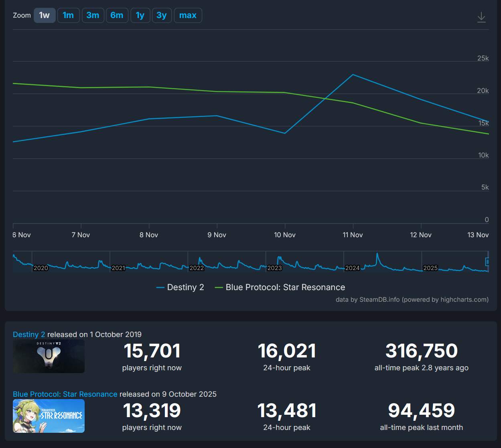Open the Blue Protocol: Star Resonance link

[65, 394]
